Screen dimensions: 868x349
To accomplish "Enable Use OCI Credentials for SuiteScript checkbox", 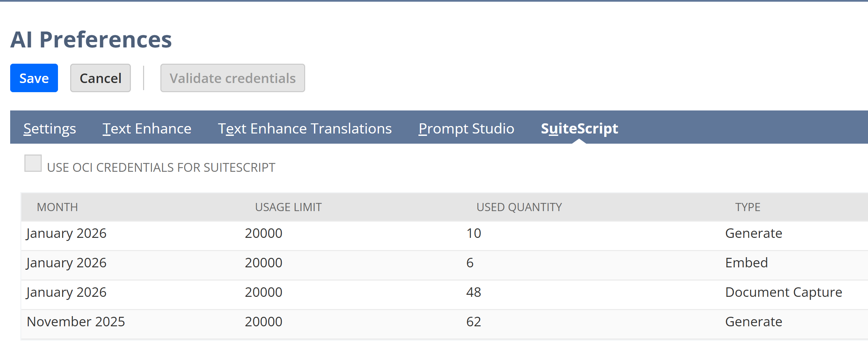I will [x=33, y=163].
